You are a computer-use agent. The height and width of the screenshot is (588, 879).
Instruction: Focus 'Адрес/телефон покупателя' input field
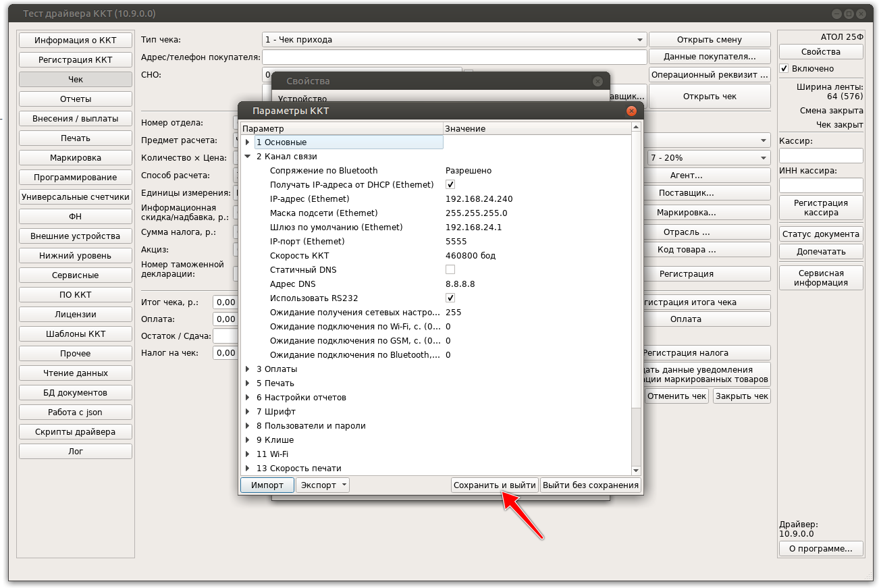pyautogui.click(x=454, y=57)
